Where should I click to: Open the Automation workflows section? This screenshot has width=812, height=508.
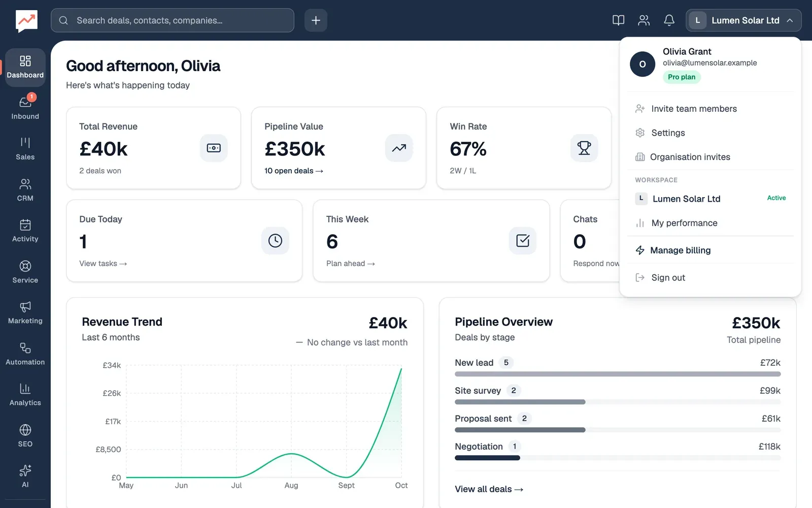coord(25,354)
